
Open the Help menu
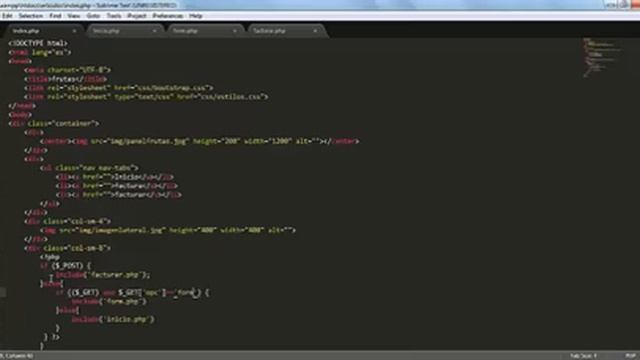(196, 16)
